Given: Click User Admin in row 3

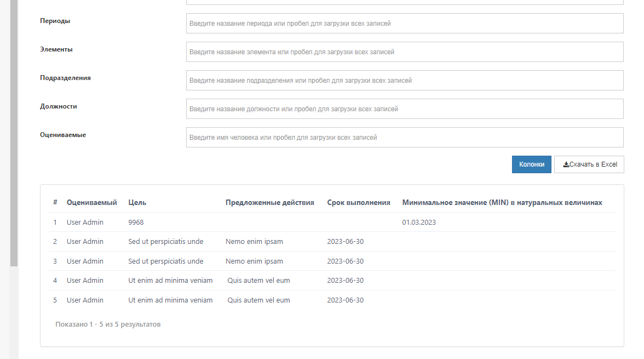Looking at the screenshot, I should pos(85,261).
